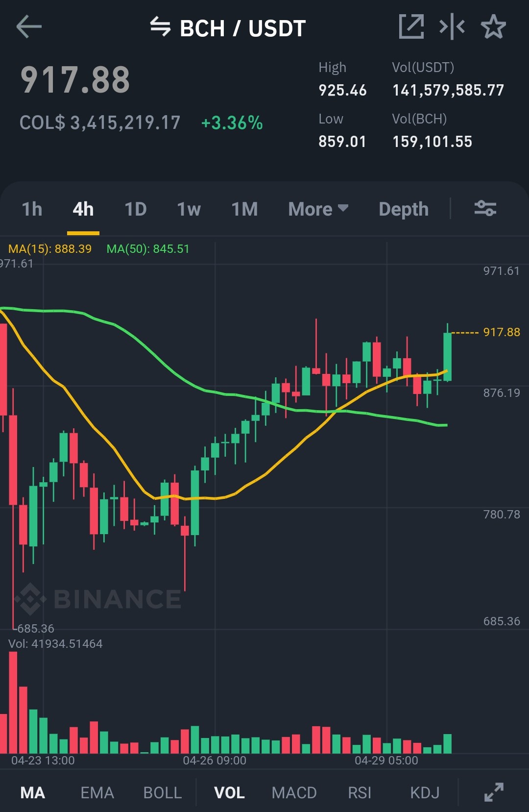
Task: Tap the 917.88 price line marker
Action: pos(502,332)
